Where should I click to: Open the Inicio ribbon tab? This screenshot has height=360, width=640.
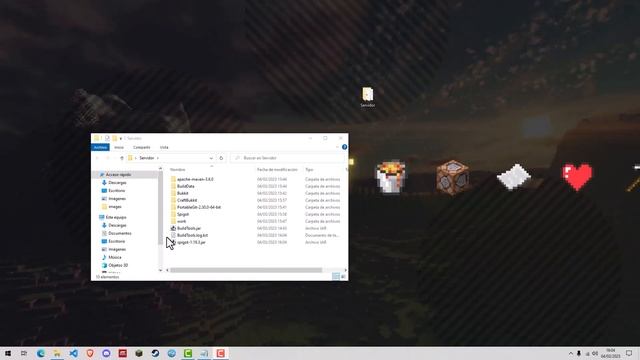pos(119,147)
